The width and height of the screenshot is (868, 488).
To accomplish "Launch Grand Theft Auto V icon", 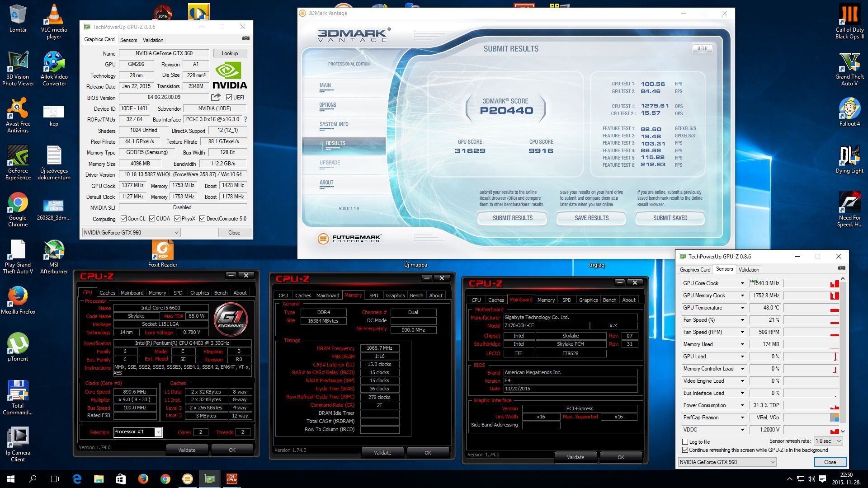I will point(849,69).
